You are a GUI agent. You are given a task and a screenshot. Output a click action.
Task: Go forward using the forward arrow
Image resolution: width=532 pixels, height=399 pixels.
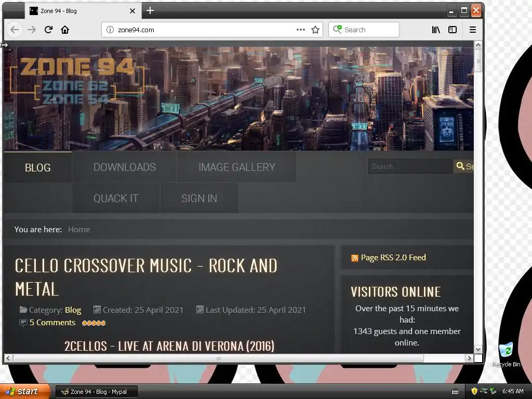tap(32, 30)
